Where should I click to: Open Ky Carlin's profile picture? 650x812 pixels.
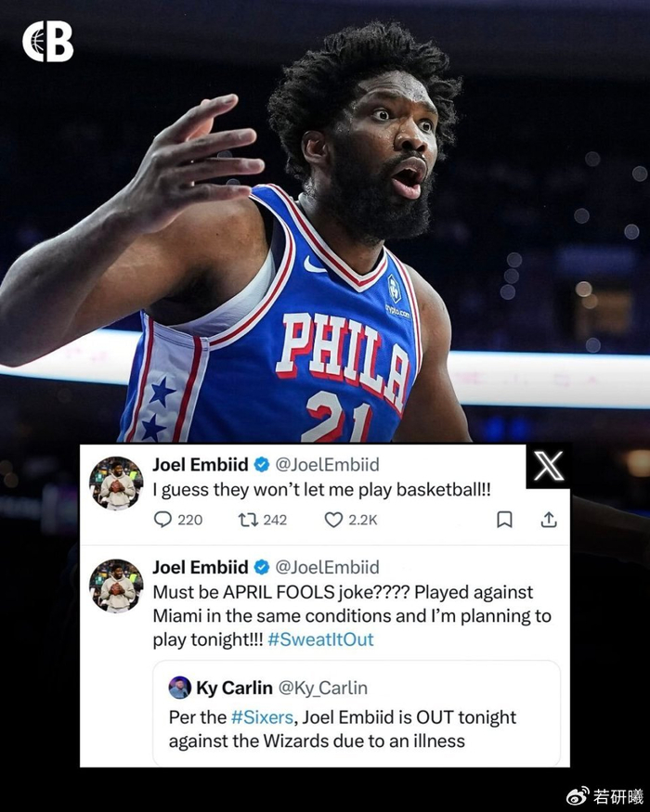(180, 688)
